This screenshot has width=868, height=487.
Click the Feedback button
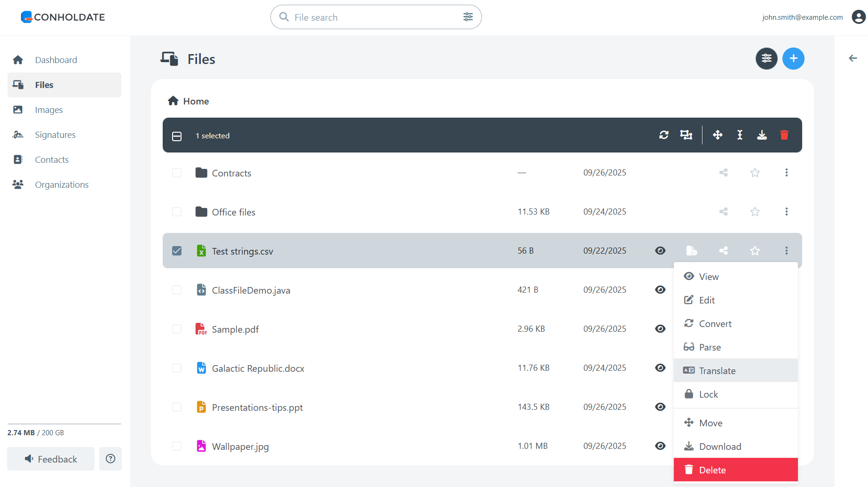pos(51,459)
